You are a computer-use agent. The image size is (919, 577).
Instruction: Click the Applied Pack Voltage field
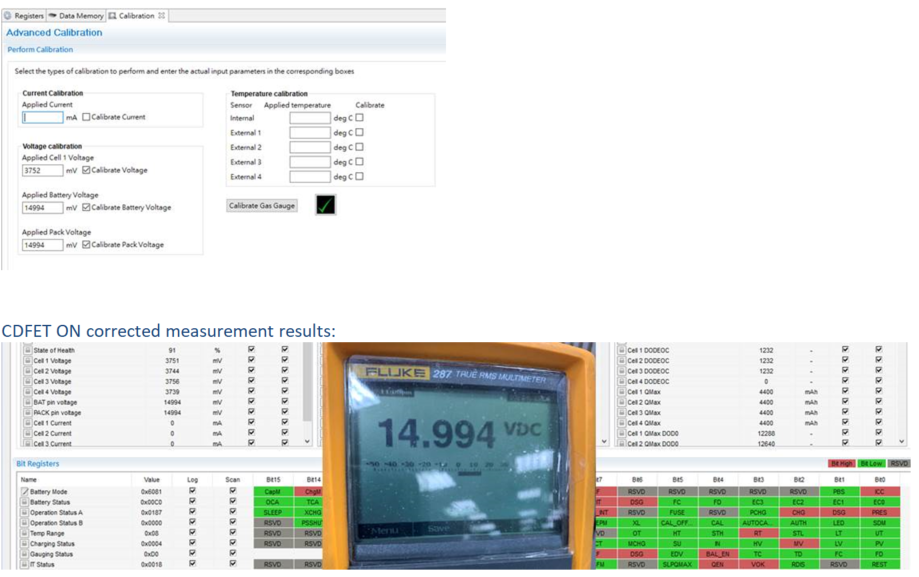pyautogui.click(x=43, y=245)
